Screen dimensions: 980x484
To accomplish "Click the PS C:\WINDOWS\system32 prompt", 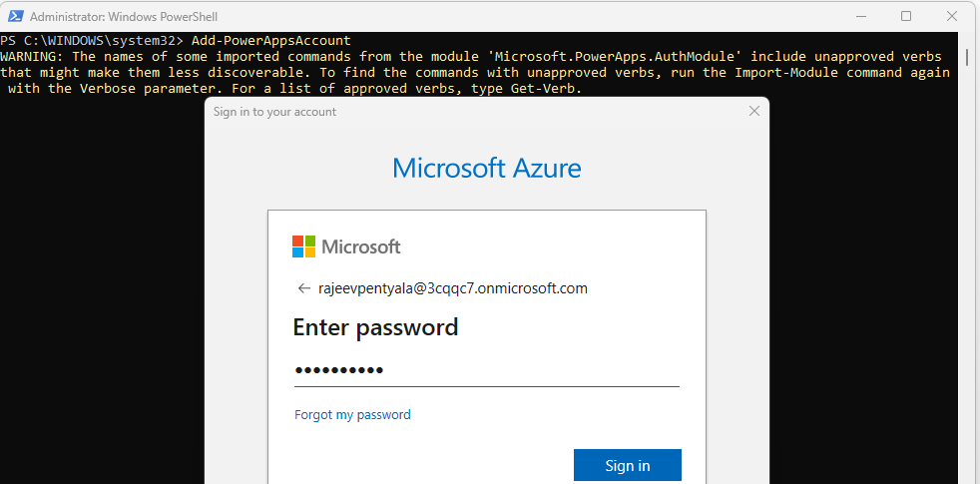I will click(x=92, y=41).
